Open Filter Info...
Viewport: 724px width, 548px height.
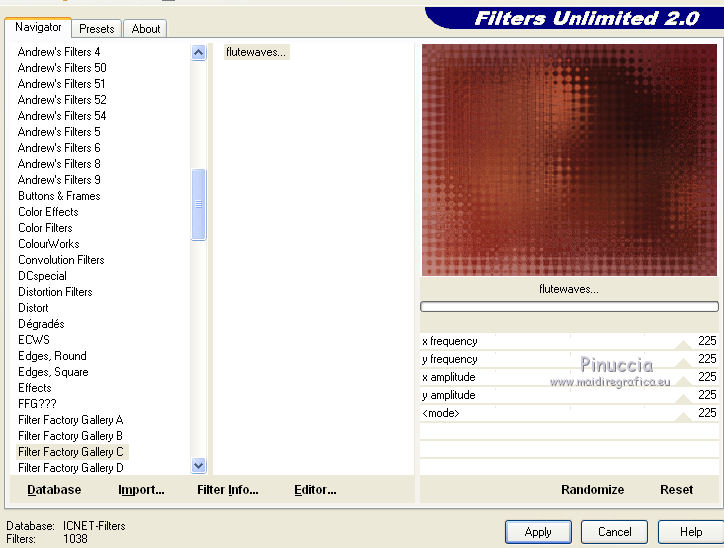click(228, 490)
